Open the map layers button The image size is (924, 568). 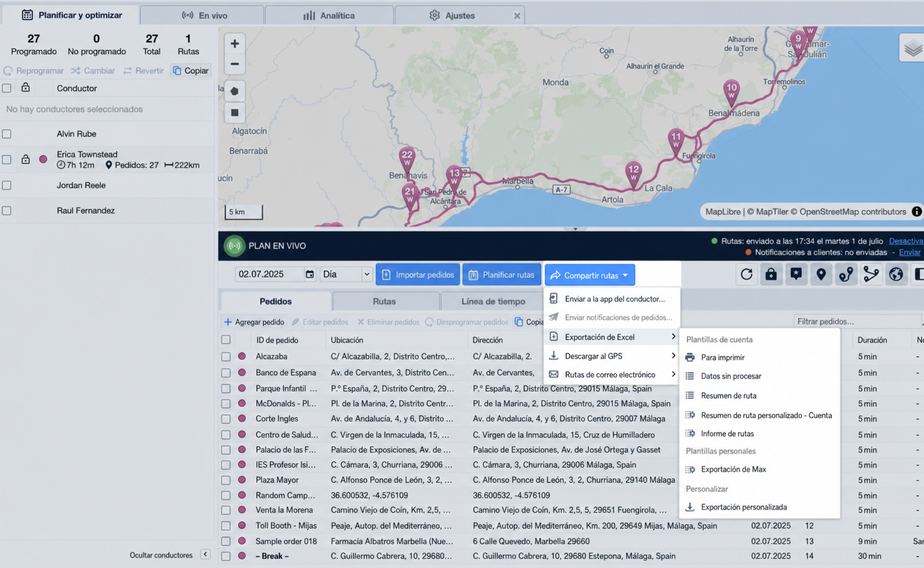tap(912, 48)
